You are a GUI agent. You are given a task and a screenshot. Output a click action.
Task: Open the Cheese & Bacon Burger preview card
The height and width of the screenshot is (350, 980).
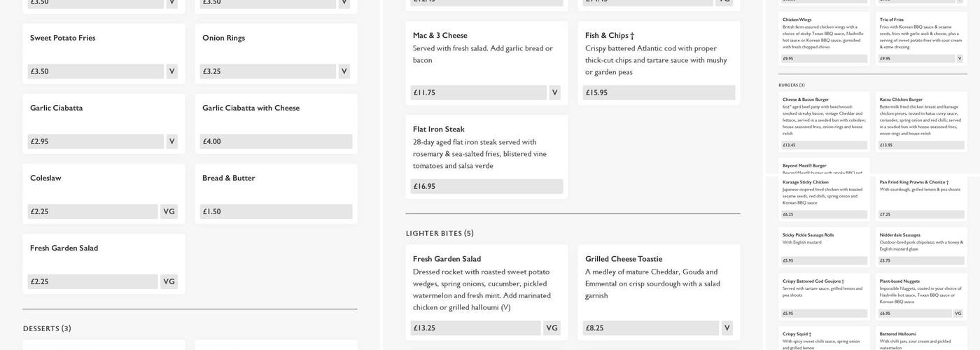(824, 120)
